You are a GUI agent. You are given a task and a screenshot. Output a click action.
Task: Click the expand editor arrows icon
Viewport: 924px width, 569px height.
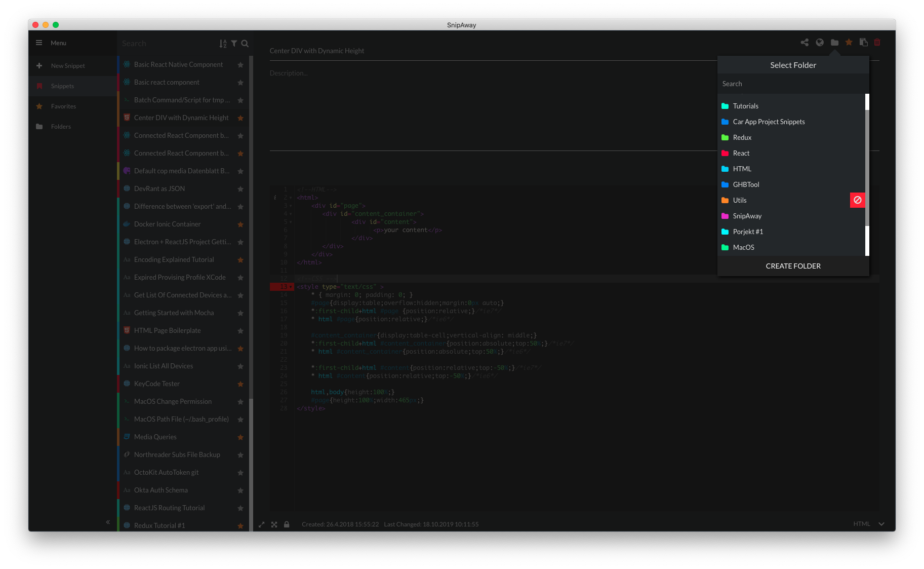pos(261,524)
